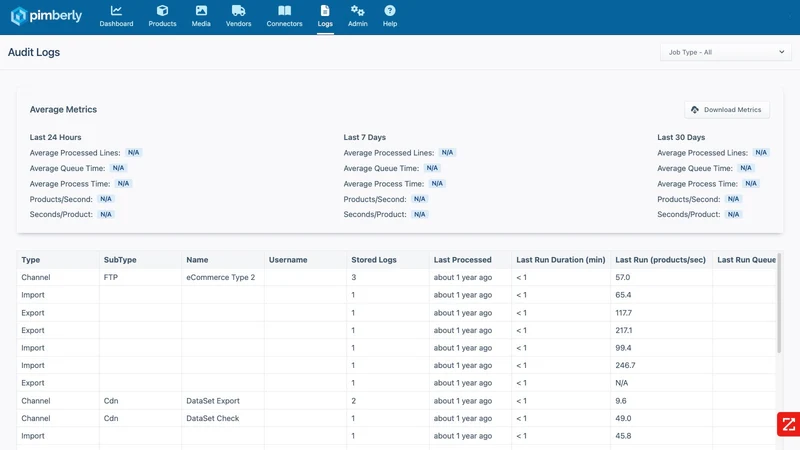Click the 99.4 products/sec value
The height and width of the screenshot is (450, 800).
623,348
